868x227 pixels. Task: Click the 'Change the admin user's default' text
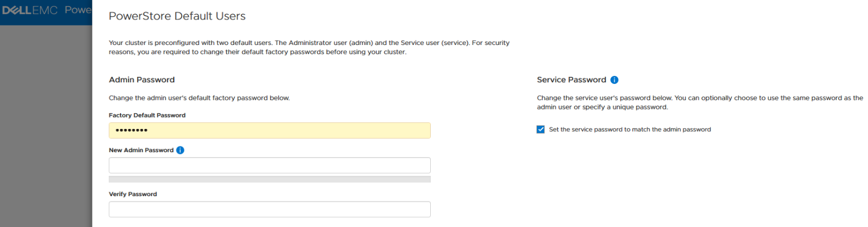(199, 98)
